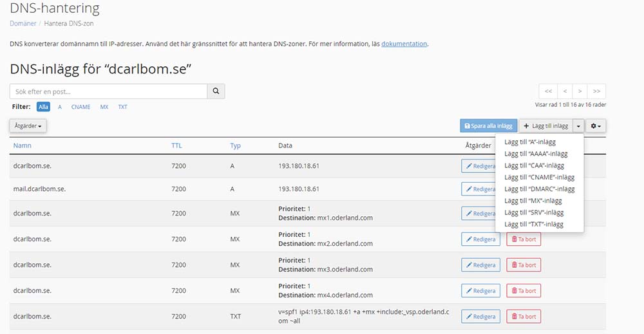644x334 pixels.
Task: Click Spara alla inlägg save button
Action: coord(489,126)
